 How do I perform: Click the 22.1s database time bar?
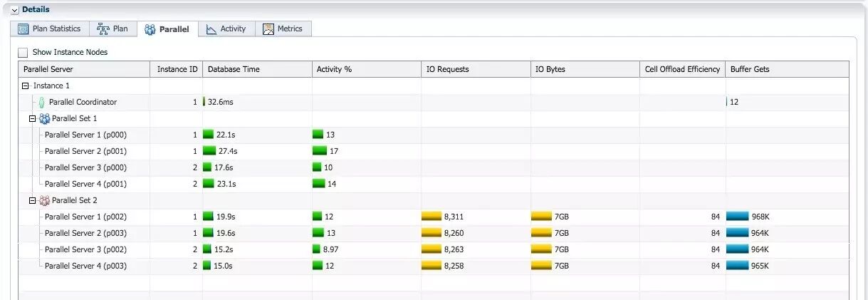click(x=209, y=135)
